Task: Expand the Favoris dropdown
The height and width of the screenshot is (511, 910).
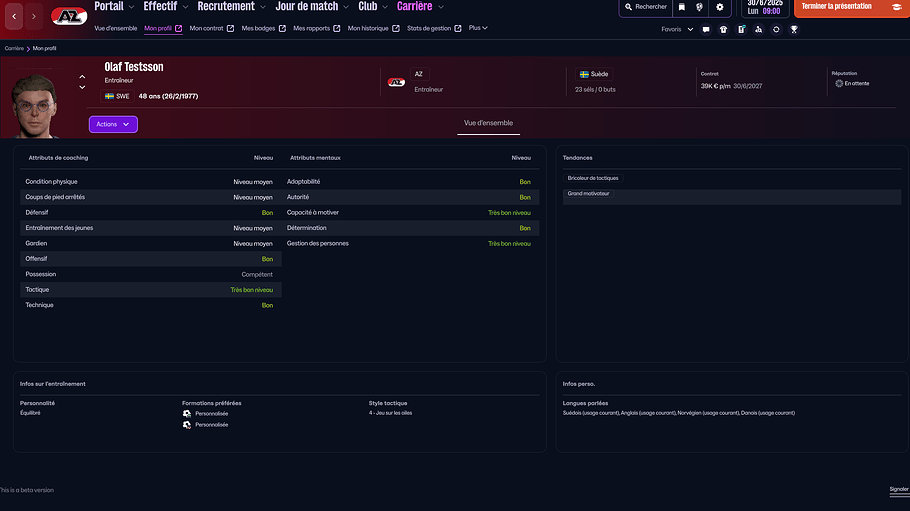Action: click(x=677, y=29)
